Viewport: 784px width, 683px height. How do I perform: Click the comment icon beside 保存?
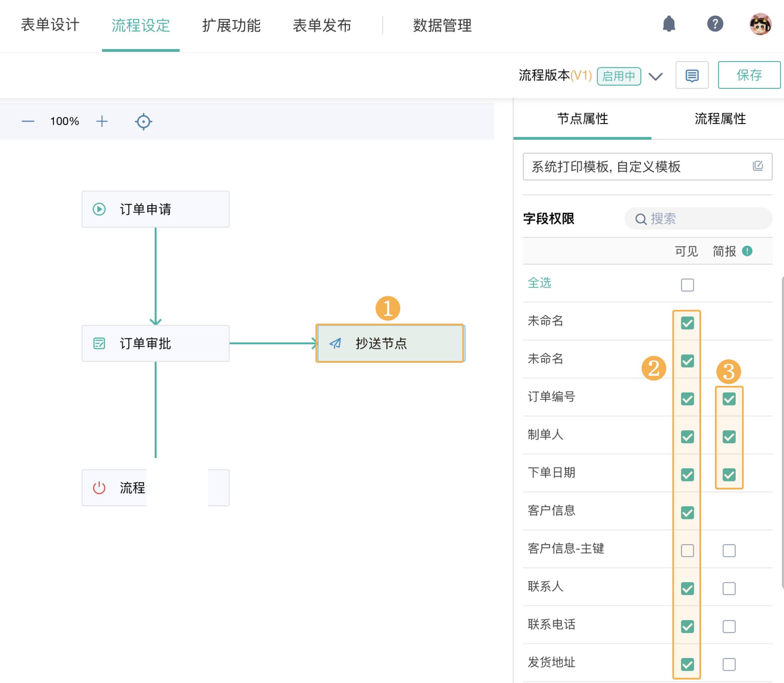click(692, 75)
